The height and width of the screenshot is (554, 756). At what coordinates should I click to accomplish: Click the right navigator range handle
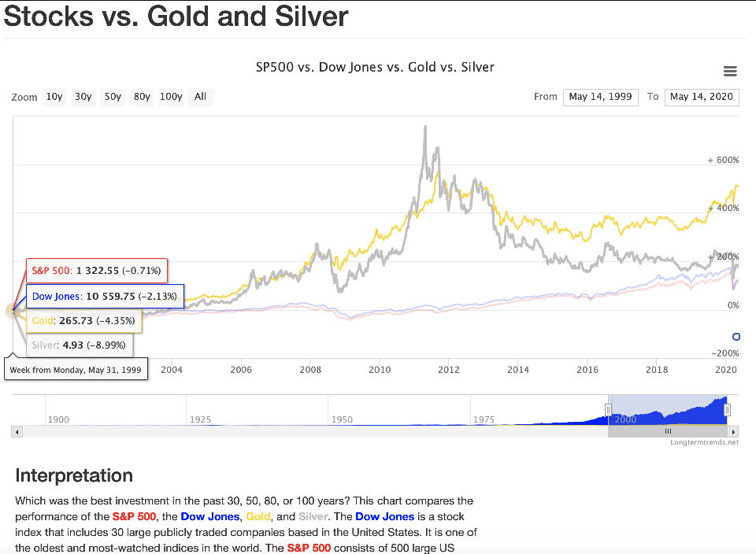[727, 409]
